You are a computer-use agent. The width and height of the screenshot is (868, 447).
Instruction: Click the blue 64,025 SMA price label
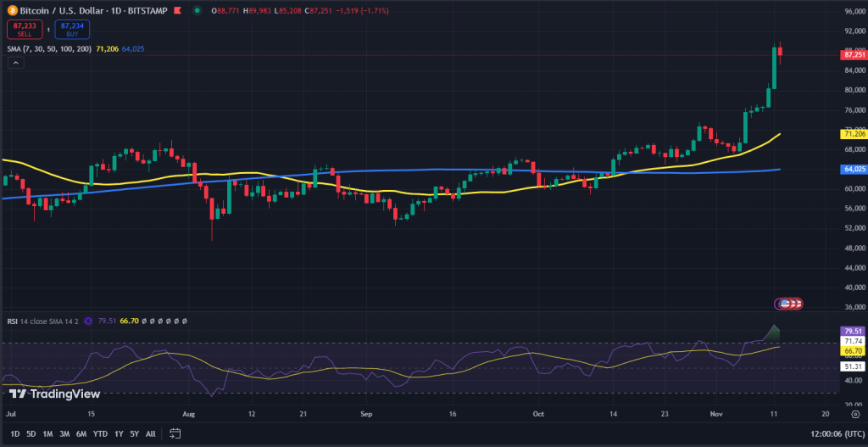[853, 169]
